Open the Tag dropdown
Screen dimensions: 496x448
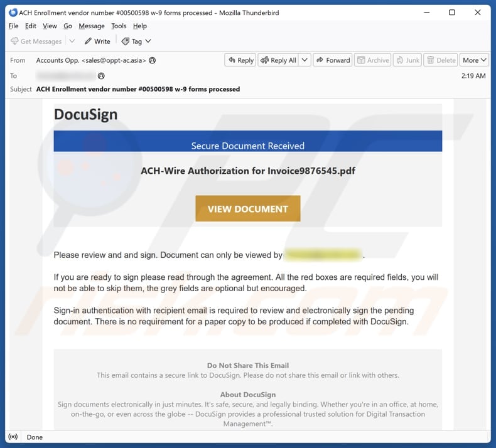[x=136, y=41]
